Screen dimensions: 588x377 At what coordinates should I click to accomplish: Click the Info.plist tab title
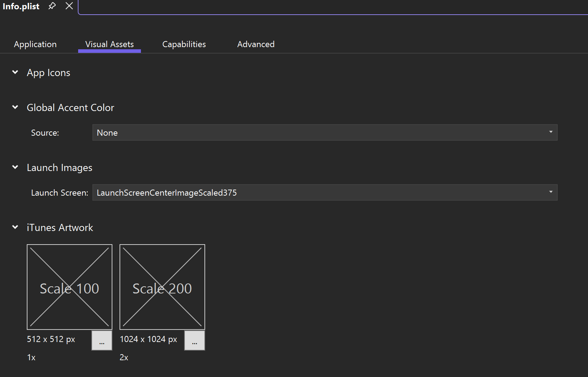point(21,6)
